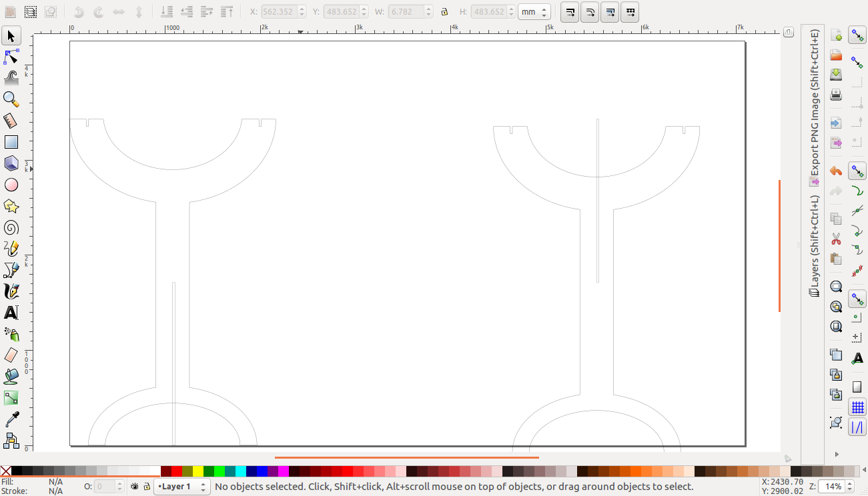868x496 pixels.
Task: Select the Text tool
Action: [x=11, y=313]
